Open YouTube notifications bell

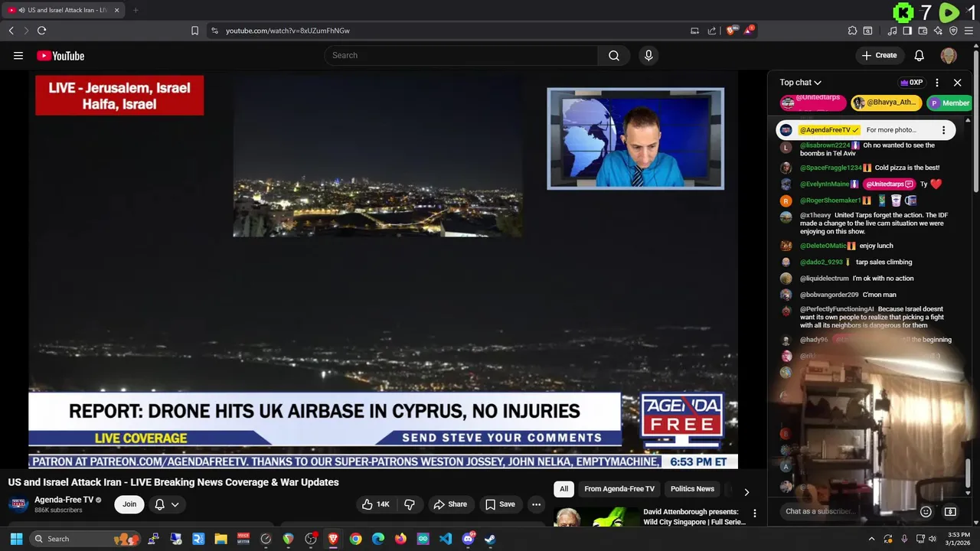(920, 55)
